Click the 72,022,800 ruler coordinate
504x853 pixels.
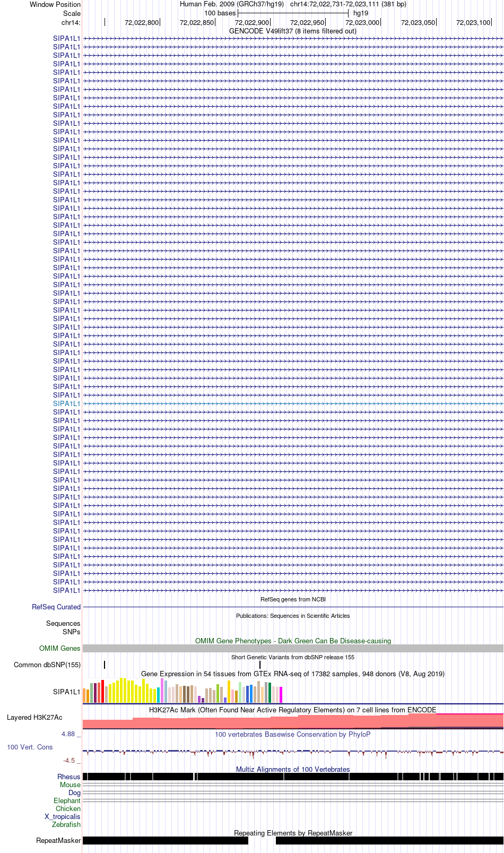coord(142,22)
